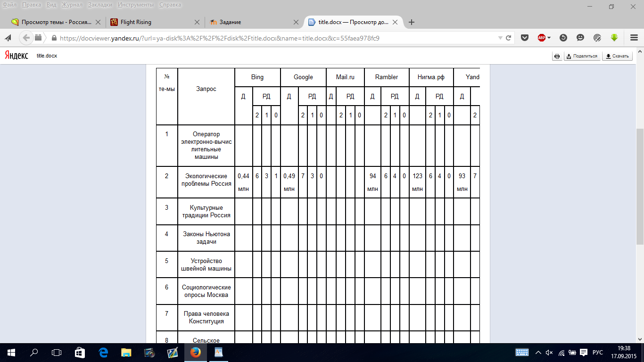Viewport: 644px width, 362px height.
Task: Print the document via printer icon
Action: (x=557, y=56)
